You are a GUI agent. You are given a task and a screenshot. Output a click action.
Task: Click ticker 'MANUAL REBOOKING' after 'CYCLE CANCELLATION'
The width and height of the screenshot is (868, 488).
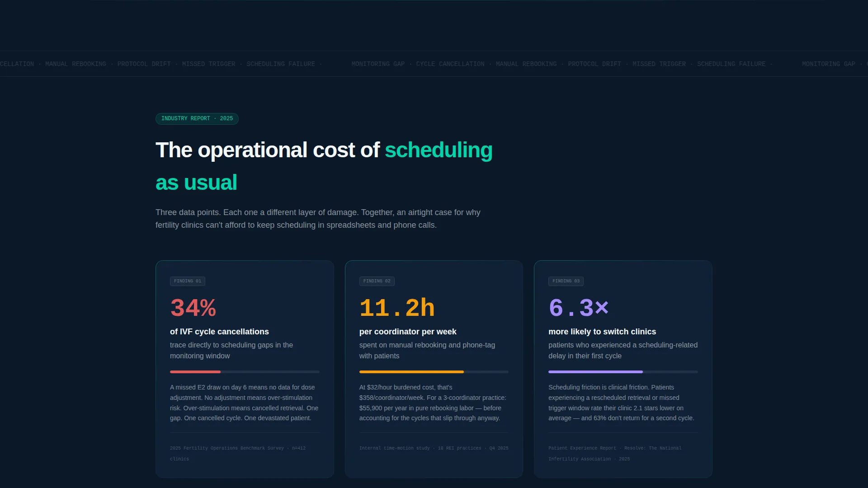[x=526, y=64]
